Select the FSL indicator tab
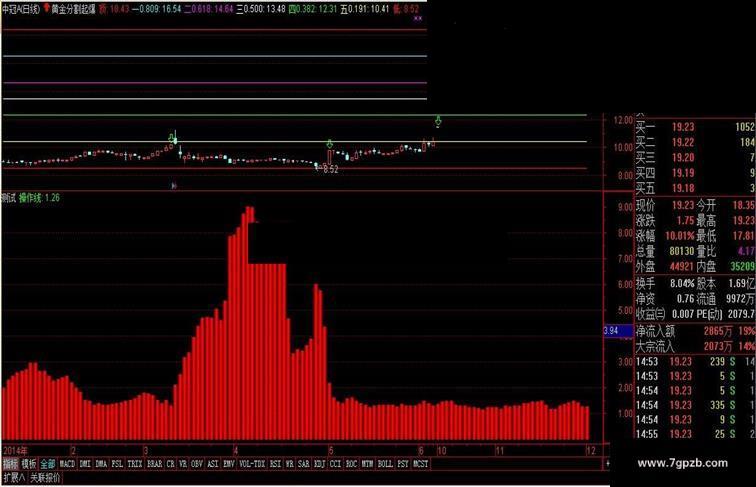Image resolution: width=756 pixels, height=487 pixels. [117, 464]
